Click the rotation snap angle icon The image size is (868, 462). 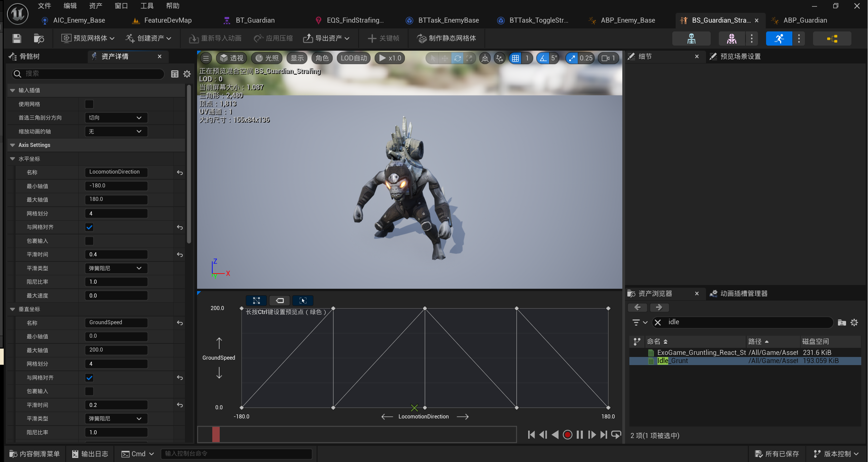coord(543,58)
